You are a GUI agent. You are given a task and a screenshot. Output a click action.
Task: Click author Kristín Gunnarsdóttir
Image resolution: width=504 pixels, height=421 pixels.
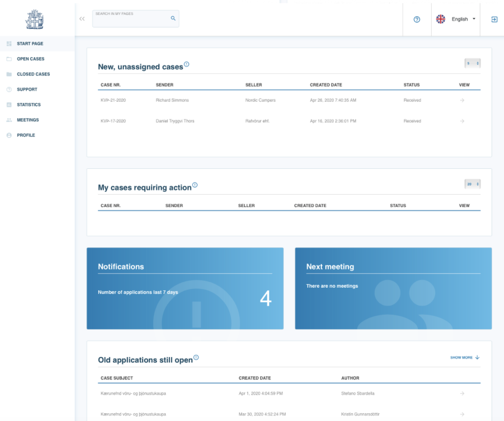coord(360,414)
